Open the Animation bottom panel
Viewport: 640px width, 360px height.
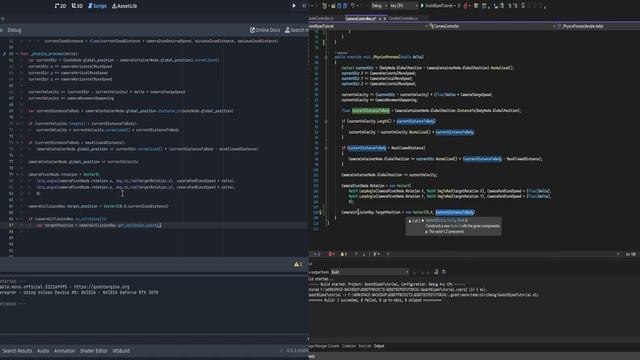point(64,351)
